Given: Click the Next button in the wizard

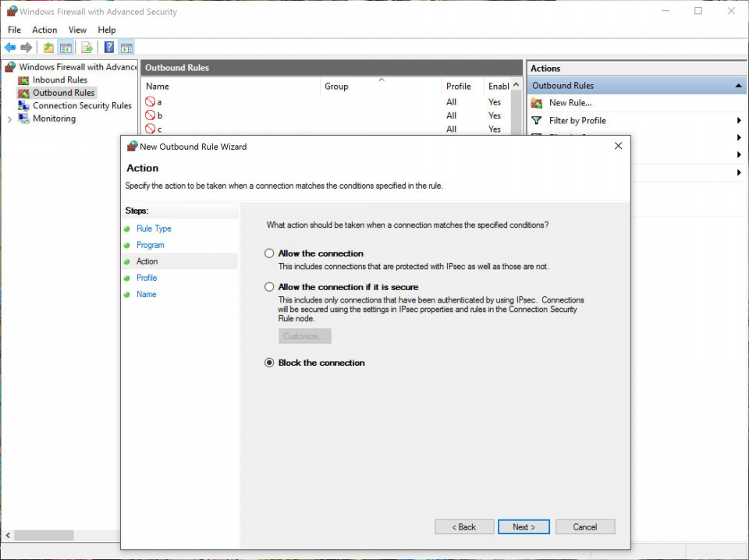Looking at the screenshot, I should (524, 527).
